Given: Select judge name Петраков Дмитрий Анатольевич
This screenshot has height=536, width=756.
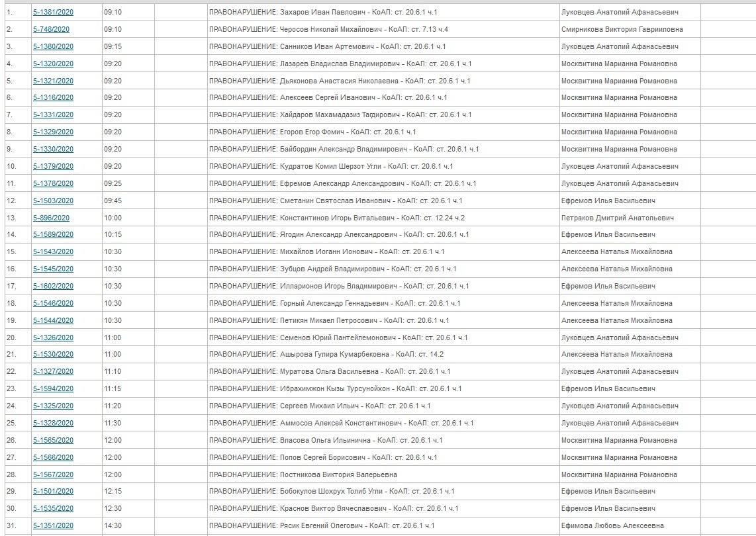Looking at the screenshot, I should pyautogui.click(x=617, y=218).
